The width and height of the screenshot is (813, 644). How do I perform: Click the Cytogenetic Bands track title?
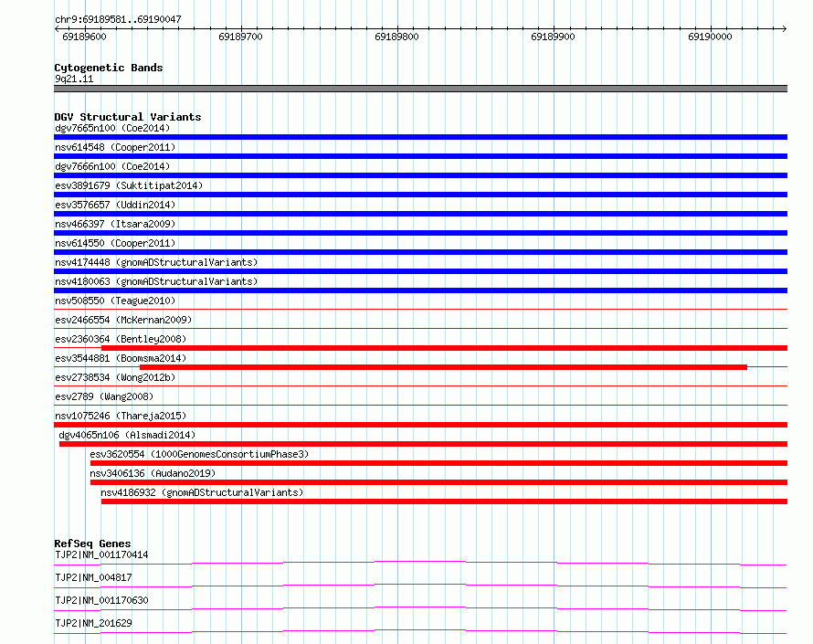109,68
